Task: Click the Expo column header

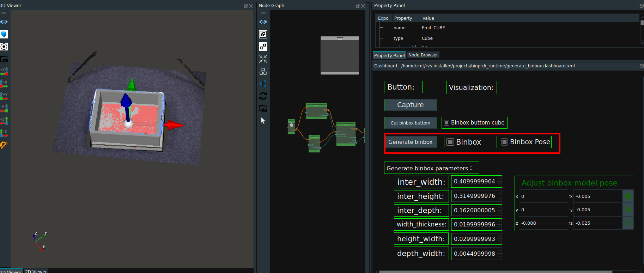Action: 384,18
